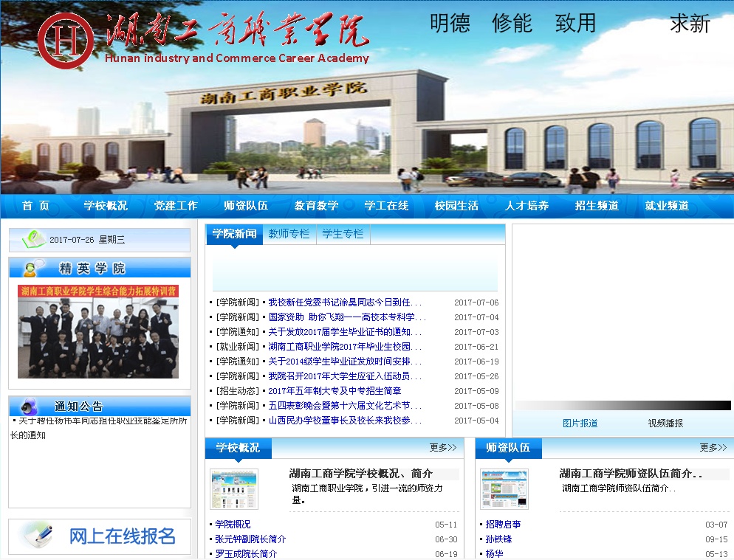Viewport: 734px width, 560px height.
Task: Click the 通知公告 speaker icon
Action: point(30,407)
